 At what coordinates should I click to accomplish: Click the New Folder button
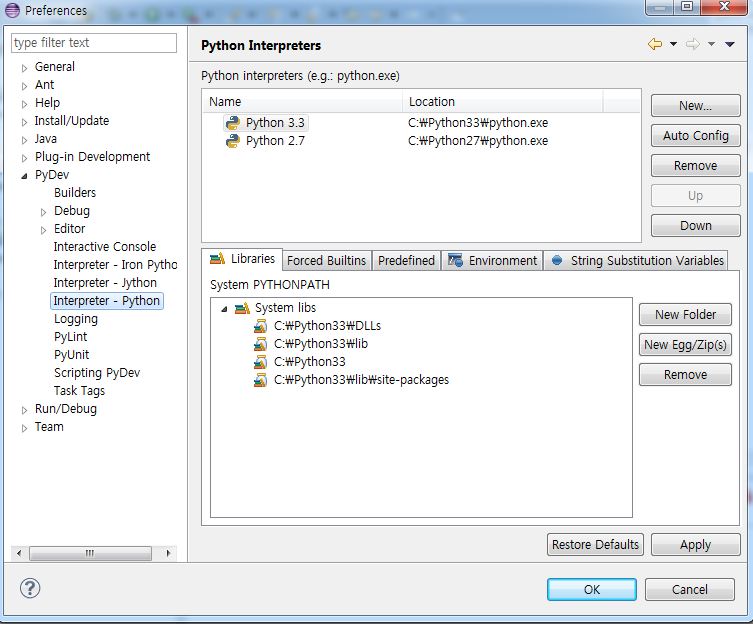tap(685, 314)
